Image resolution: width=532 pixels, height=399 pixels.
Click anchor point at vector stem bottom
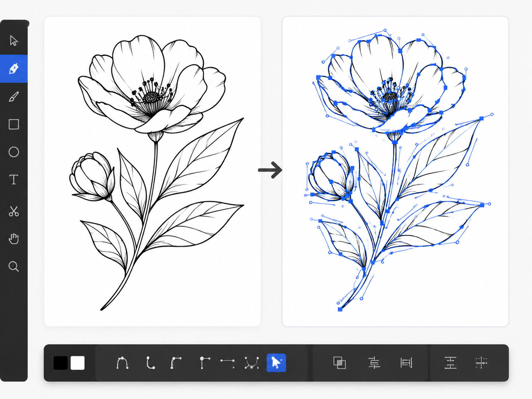pos(340,309)
